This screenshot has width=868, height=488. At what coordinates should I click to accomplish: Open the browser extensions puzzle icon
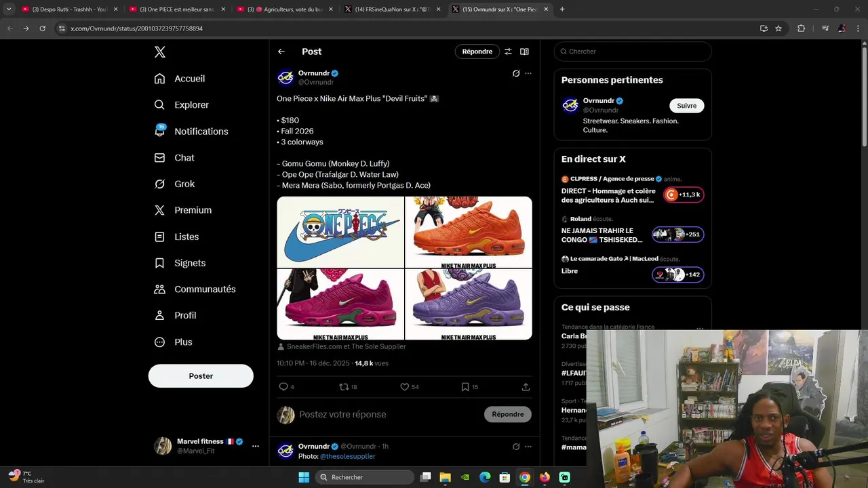pos(802,28)
